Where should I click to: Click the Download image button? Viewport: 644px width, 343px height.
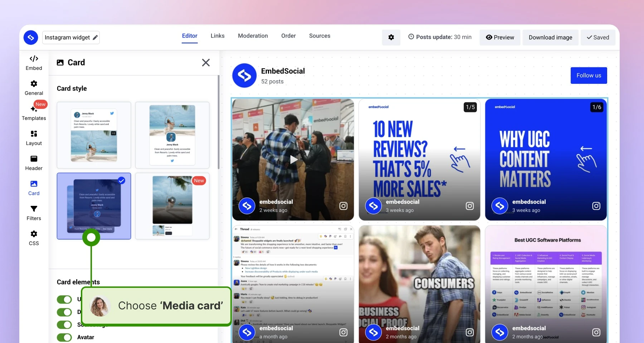tap(551, 37)
